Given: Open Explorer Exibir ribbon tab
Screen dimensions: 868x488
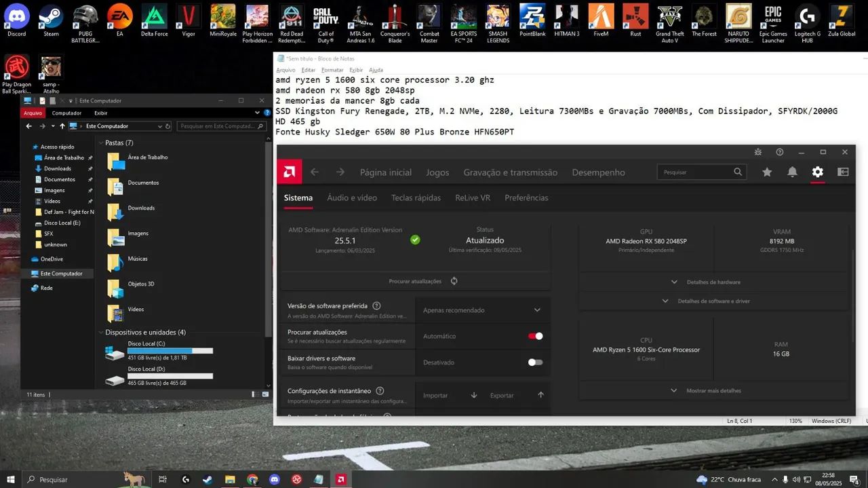Looking at the screenshot, I should 100,113.
